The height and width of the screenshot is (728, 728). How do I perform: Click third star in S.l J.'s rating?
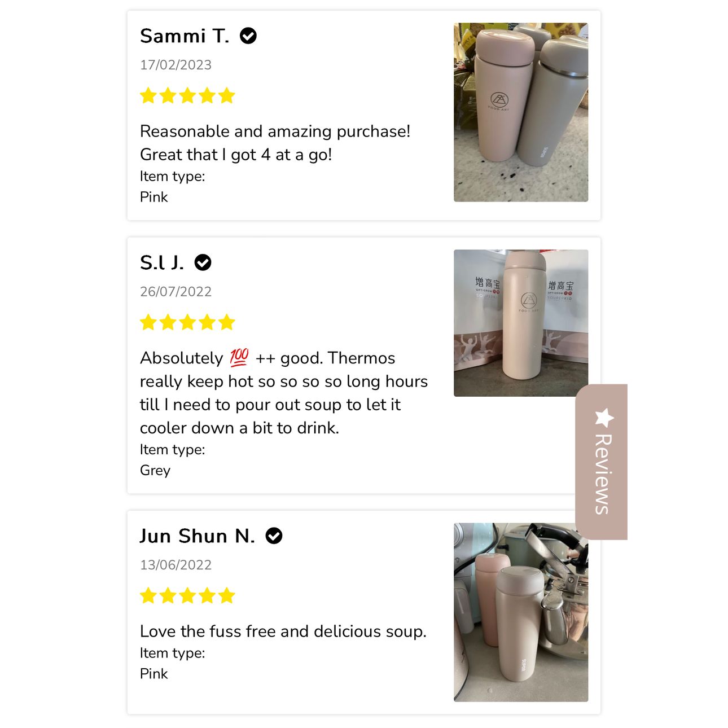[x=187, y=322]
